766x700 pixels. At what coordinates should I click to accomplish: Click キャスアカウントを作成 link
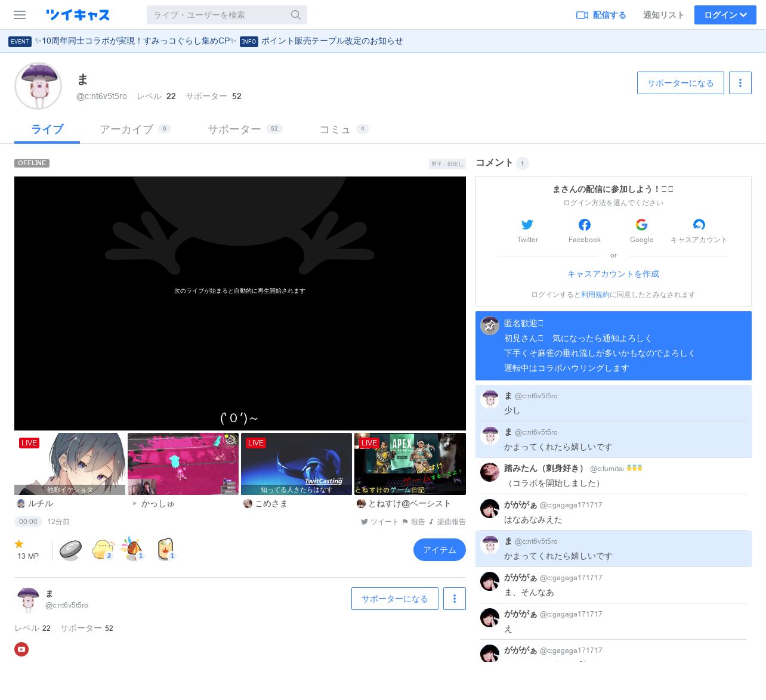(613, 274)
